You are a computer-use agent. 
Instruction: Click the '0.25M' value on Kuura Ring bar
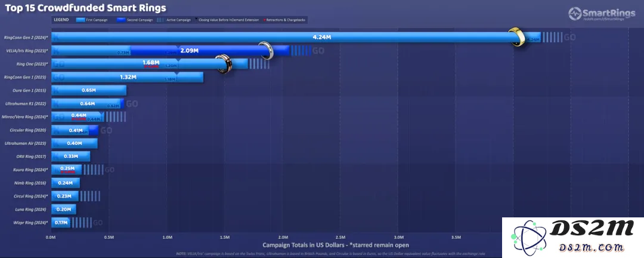click(67, 168)
